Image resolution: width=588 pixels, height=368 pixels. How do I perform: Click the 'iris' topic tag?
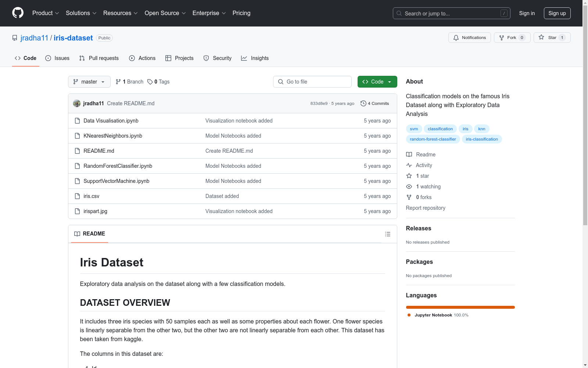click(x=466, y=129)
